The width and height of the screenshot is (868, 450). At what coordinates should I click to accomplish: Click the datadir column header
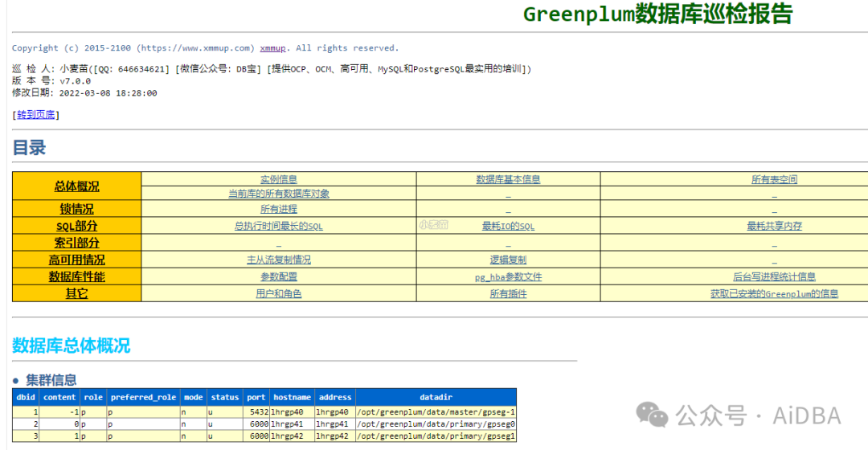point(436,398)
